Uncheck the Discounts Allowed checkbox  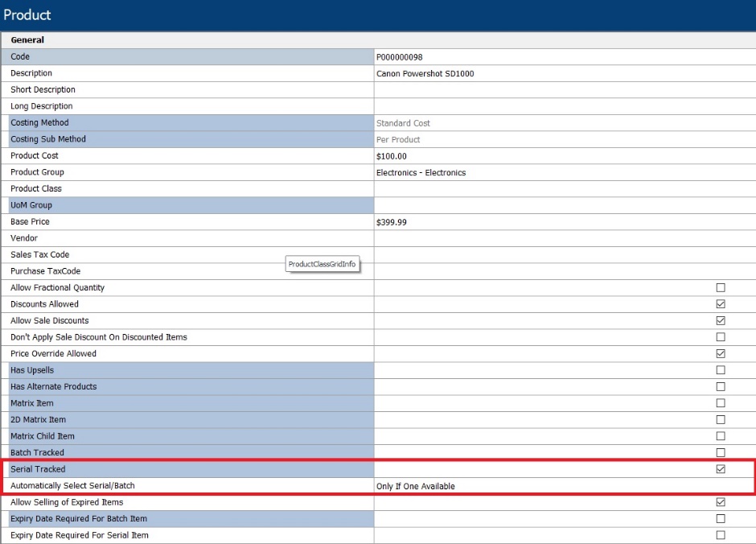721,304
